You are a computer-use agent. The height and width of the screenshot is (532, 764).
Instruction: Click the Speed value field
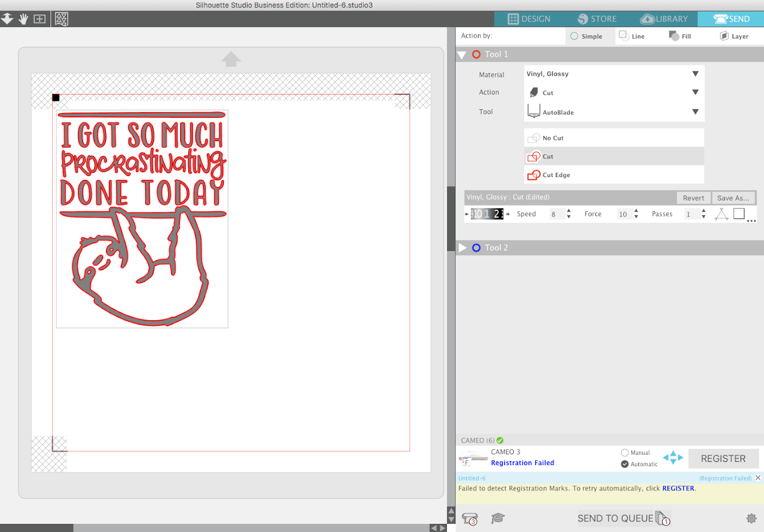pyautogui.click(x=557, y=214)
